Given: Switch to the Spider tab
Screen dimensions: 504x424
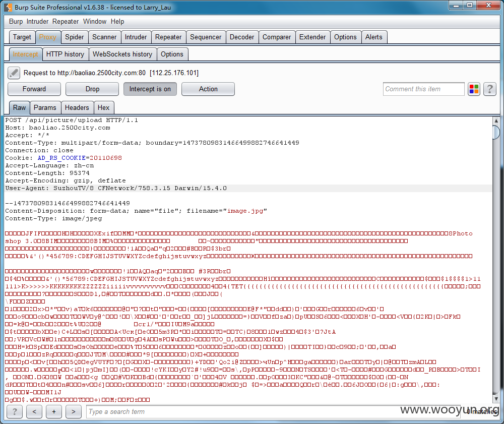Looking at the screenshot, I should tap(74, 37).
